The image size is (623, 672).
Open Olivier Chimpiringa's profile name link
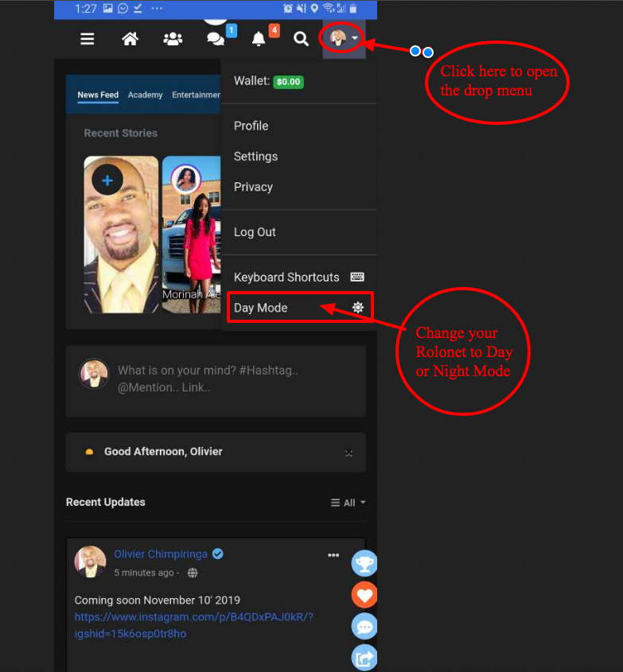pos(160,554)
